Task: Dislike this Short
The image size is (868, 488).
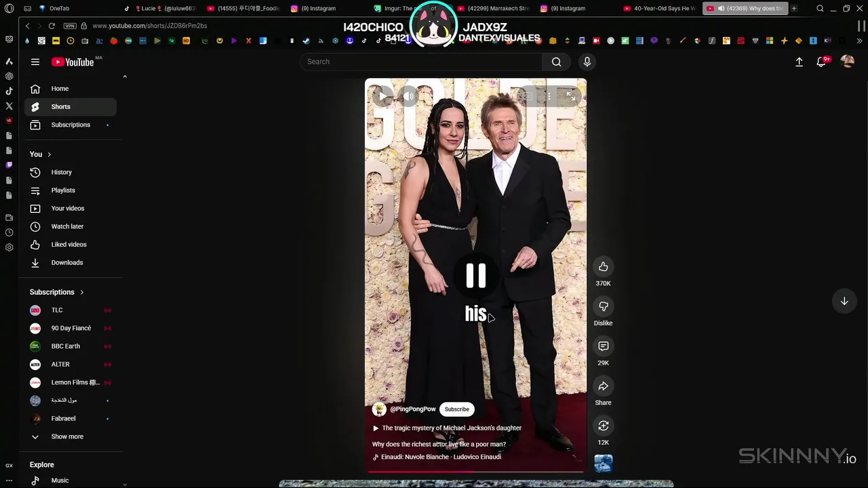Action: point(603,306)
